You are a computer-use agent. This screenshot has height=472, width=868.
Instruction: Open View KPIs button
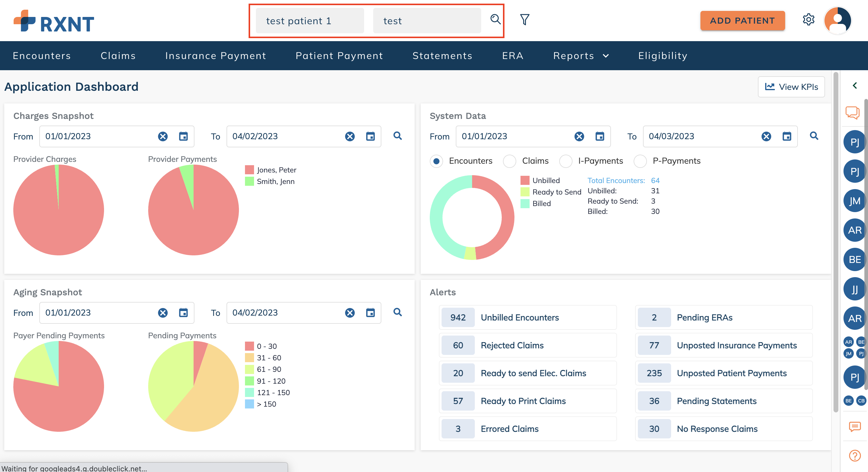(791, 87)
